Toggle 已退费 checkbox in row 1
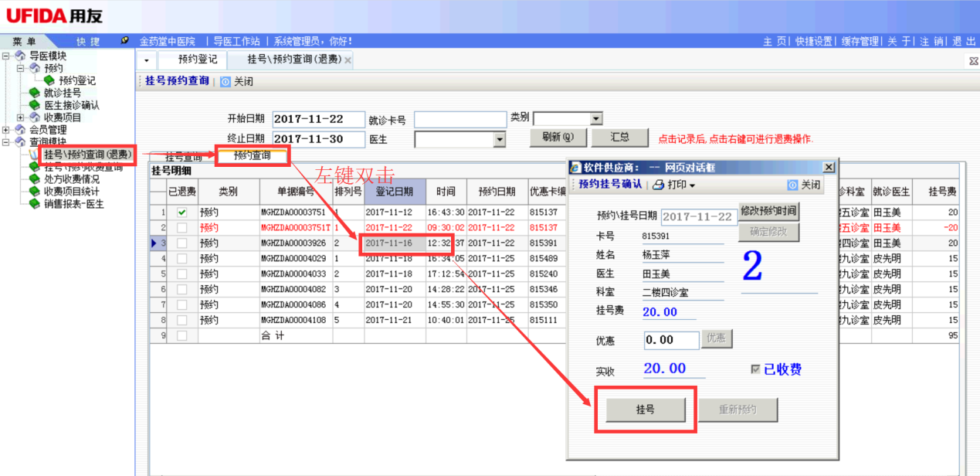 [181, 212]
